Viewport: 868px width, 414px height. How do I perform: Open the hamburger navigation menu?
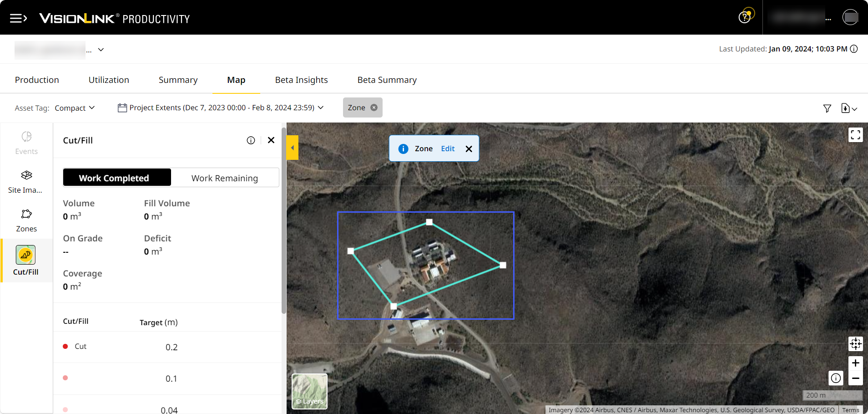coord(18,18)
